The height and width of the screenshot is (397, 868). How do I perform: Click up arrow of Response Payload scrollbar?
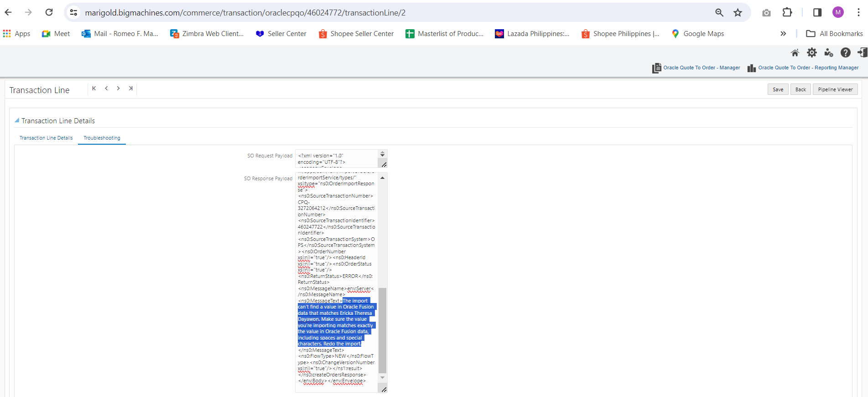382,178
